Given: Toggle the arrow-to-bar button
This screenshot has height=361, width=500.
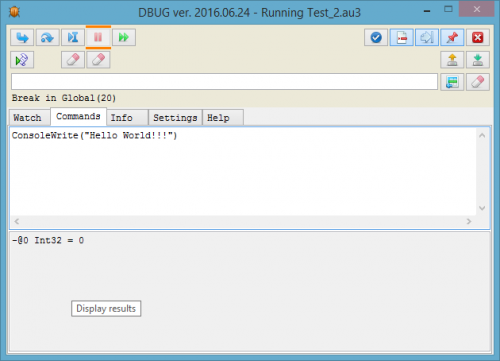Looking at the screenshot, I should click(x=427, y=37).
